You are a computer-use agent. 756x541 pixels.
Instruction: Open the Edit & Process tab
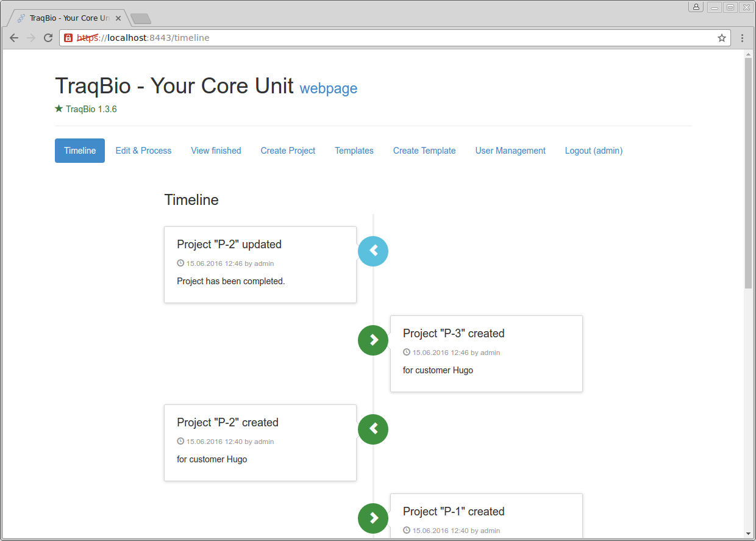(x=144, y=151)
